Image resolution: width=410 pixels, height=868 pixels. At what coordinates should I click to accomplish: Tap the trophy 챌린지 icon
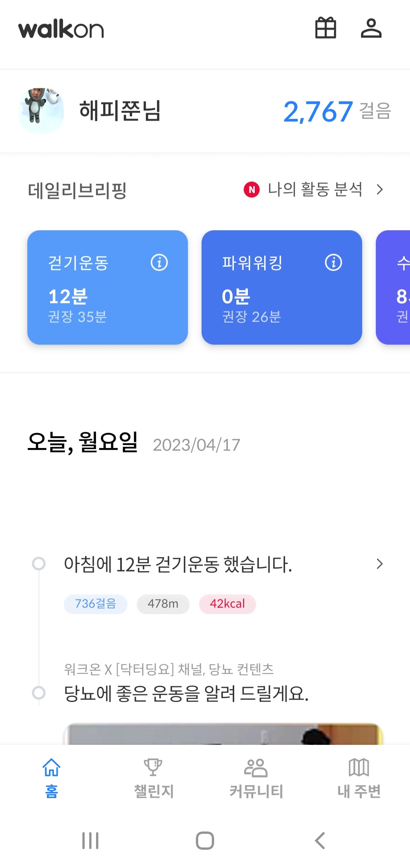coord(153,768)
